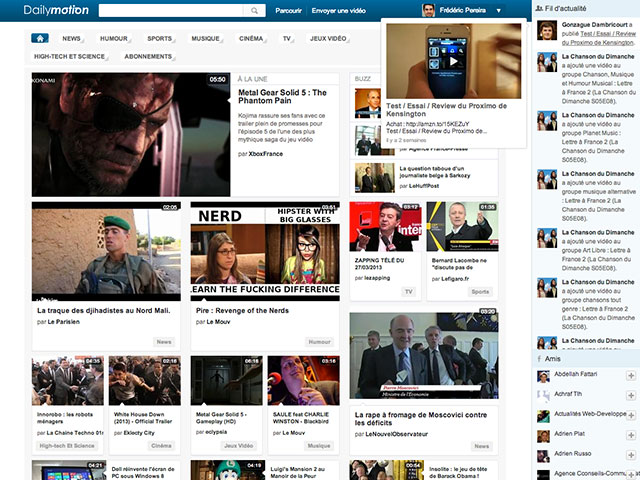Click La traque des djihadistes au Nord Mali title
640x480 pixels.
[104, 311]
